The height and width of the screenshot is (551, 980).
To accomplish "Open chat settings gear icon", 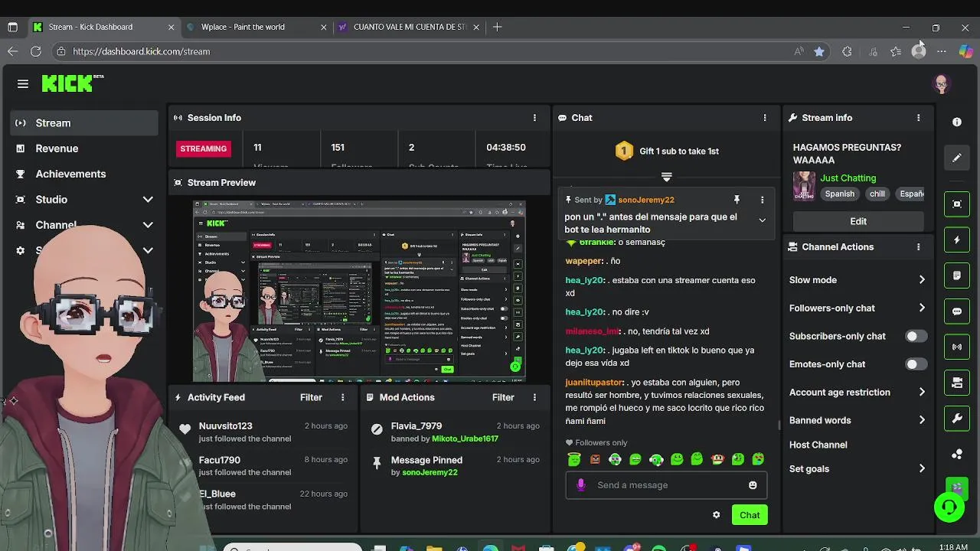I will (717, 515).
